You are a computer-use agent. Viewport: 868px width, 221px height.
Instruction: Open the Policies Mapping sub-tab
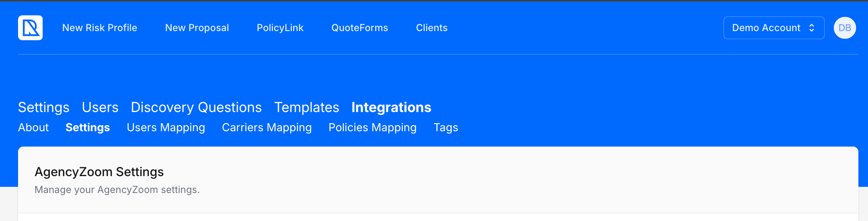coord(373,127)
